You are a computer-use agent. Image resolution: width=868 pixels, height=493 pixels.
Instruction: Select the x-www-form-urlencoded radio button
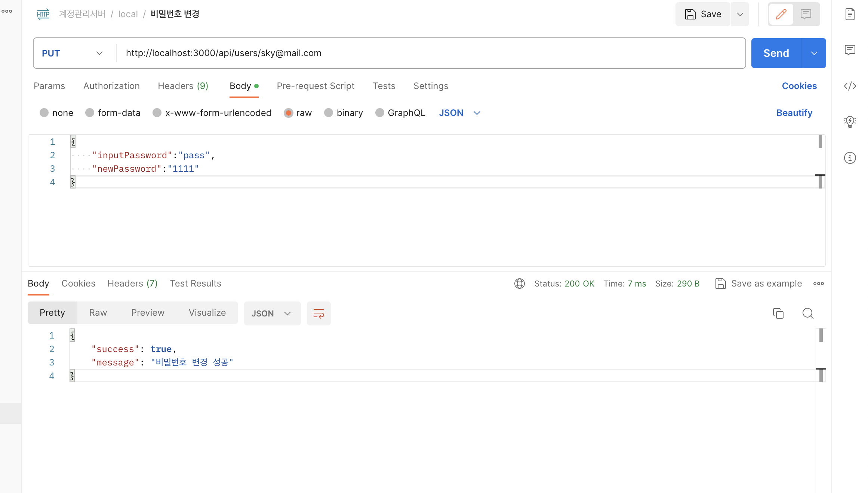157,113
